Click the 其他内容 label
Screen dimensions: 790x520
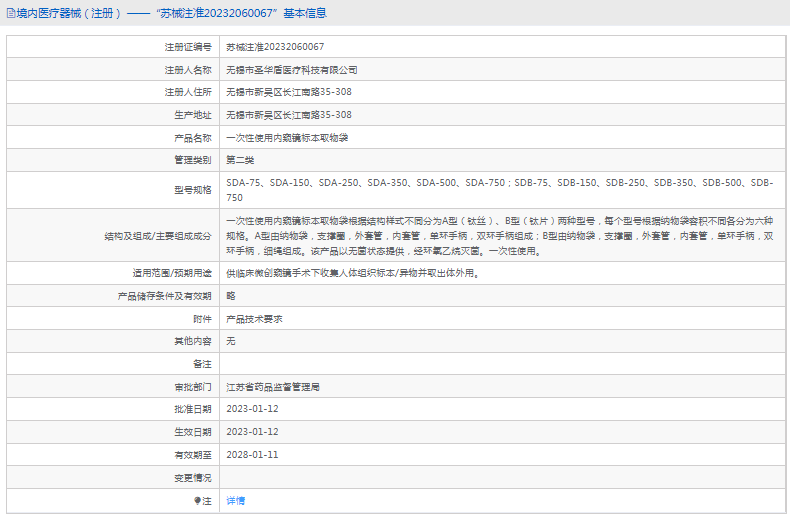[x=193, y=341]
